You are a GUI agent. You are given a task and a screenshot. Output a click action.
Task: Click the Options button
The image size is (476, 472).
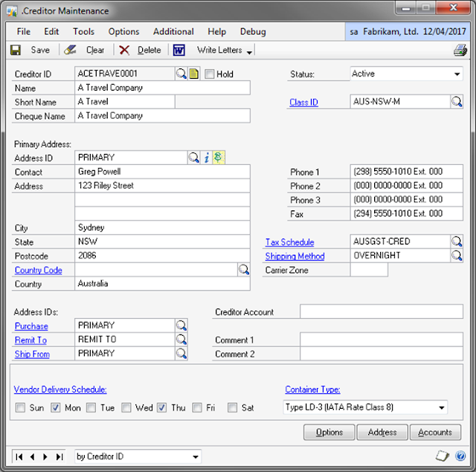tap(329, 432)
